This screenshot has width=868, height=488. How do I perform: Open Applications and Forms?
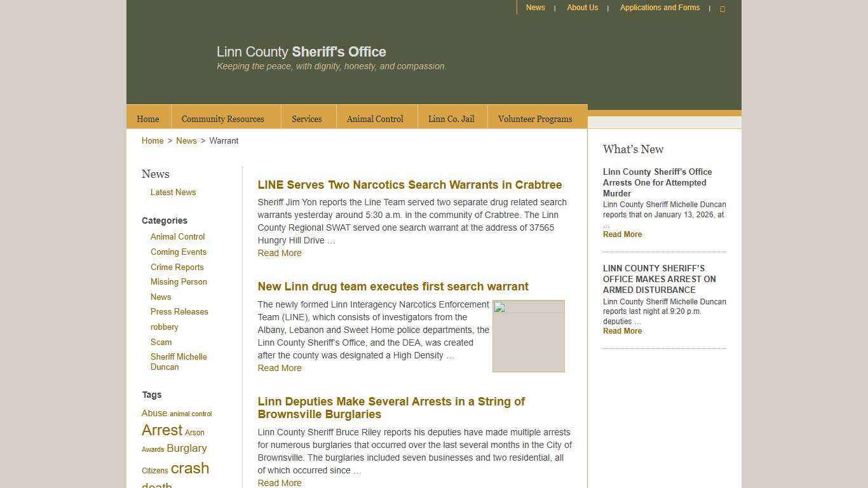click(x=660, y=8)
